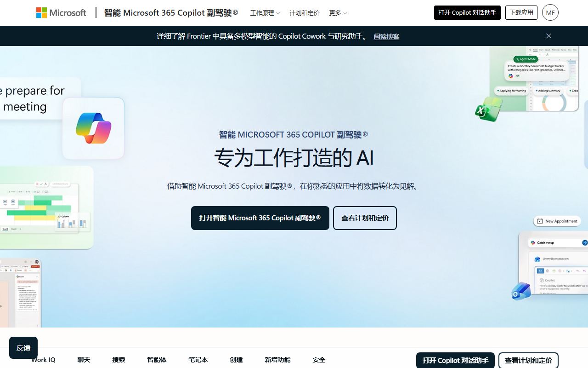The width and height of the screenshot is (588, 368).
Task: Click the Outlook app icon
Action: pos(521,291)
